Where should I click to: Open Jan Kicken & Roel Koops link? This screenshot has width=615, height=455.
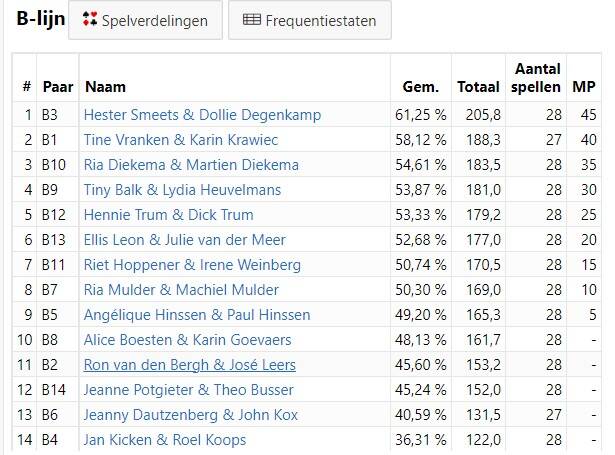pos(165,440)
